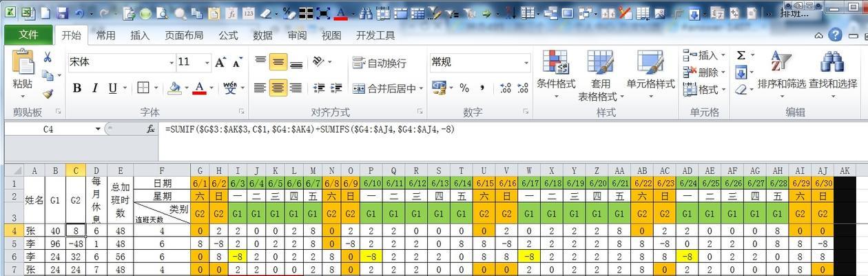Apply percent style format
This screenshot has height=276, width=868.
click(x=464, y=88)
